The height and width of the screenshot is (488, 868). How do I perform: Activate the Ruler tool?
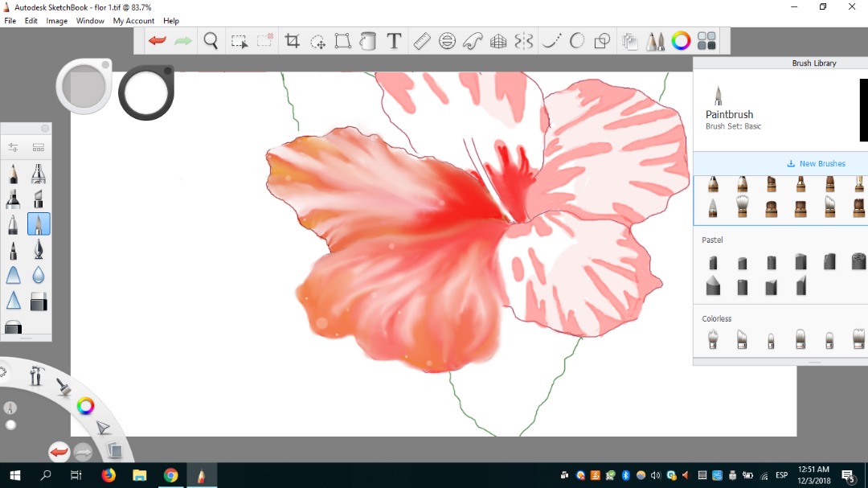(x=422, y=41)
